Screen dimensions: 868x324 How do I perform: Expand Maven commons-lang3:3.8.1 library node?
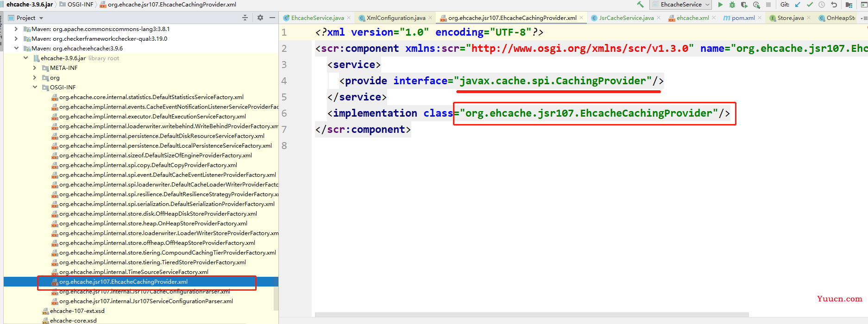pyautogui.click(x=16, y=29)
